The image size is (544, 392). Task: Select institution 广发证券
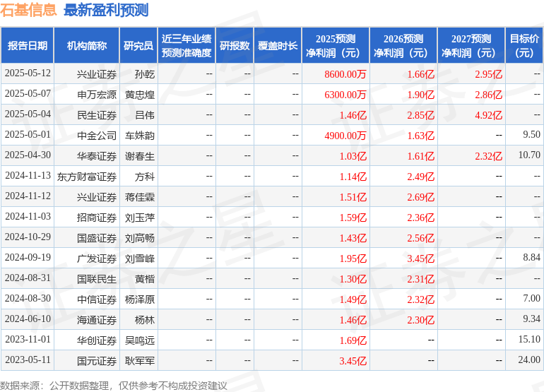pyautogui.click(x=97, y=258)
